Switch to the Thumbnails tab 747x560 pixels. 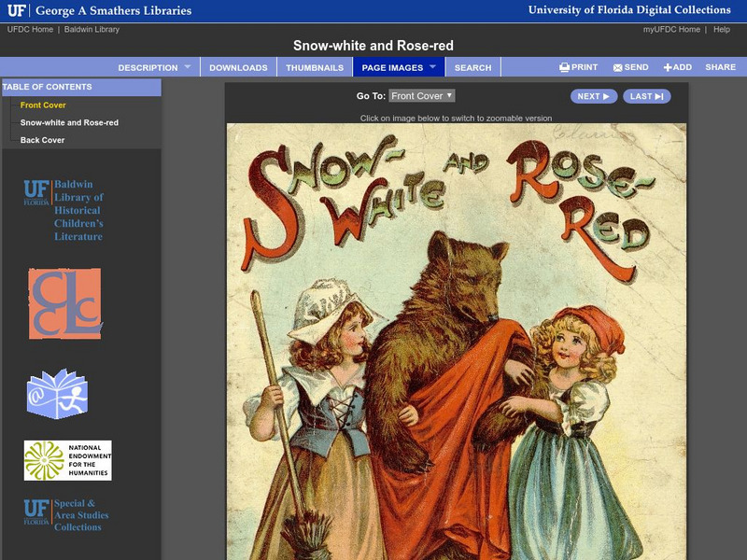click(x=314, y=67)
